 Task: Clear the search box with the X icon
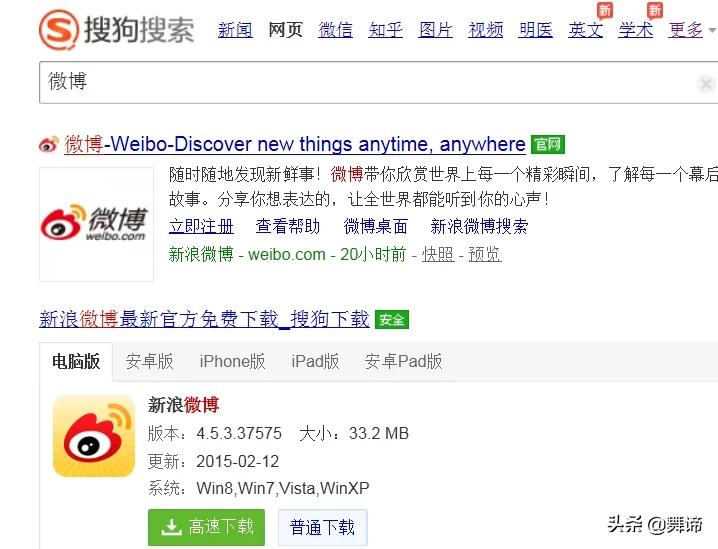click(706, 84)
